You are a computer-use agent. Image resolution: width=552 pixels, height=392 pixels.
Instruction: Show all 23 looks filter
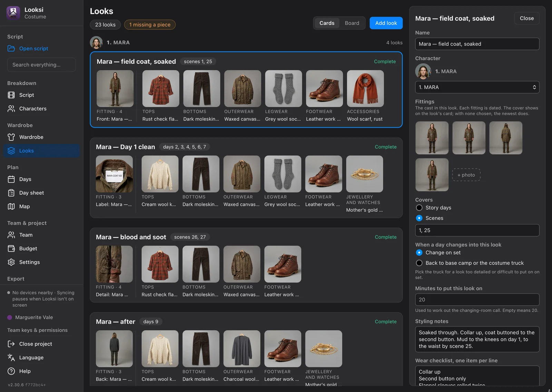tap(105, 25)
